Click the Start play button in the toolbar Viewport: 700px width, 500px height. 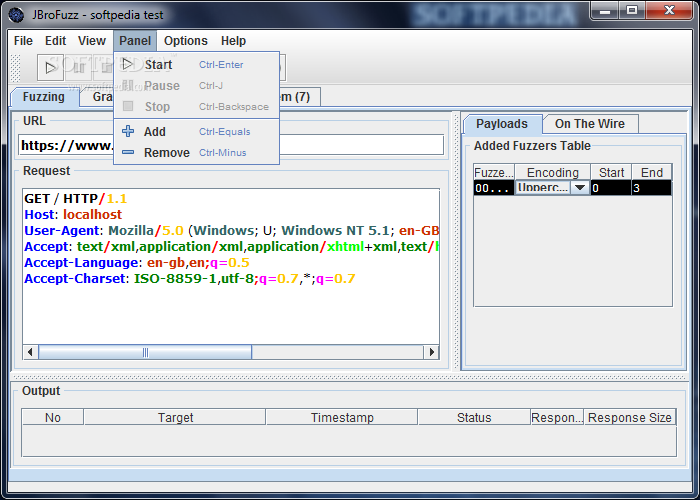coord(50,68)
